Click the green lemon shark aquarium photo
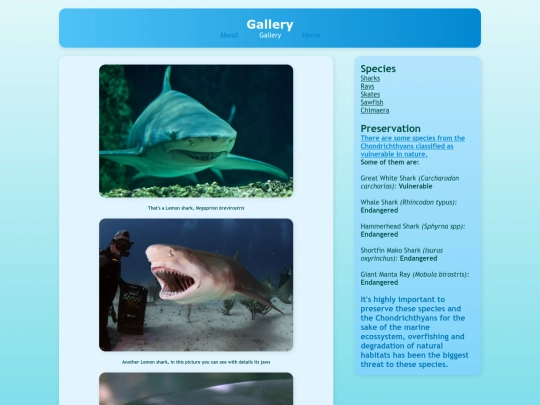The height and width of the screenshot is (405, 540). (x=196, y=131)
